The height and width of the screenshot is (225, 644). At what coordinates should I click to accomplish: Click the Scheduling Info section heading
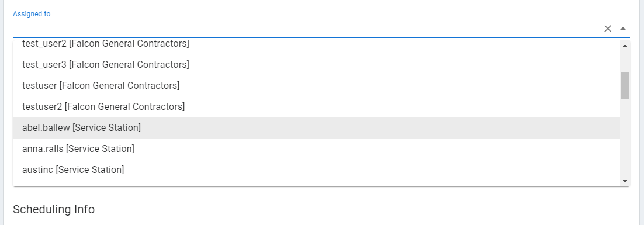(x=54, y=209)
